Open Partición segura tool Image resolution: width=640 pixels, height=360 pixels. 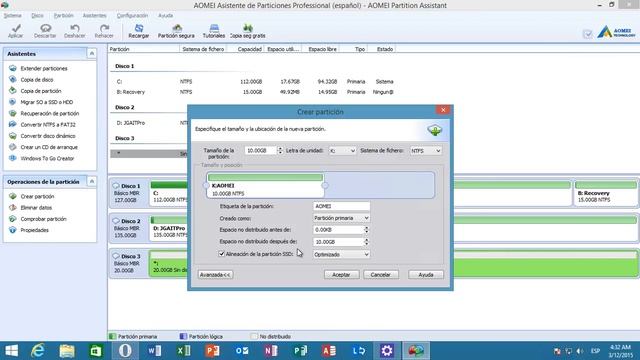click(x=176, y=31)
